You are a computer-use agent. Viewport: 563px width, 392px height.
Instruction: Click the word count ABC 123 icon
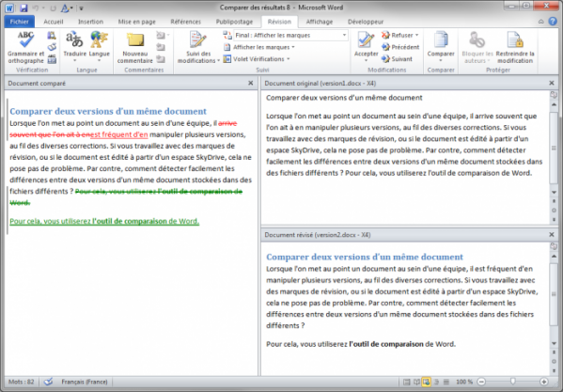coord(52,59)
